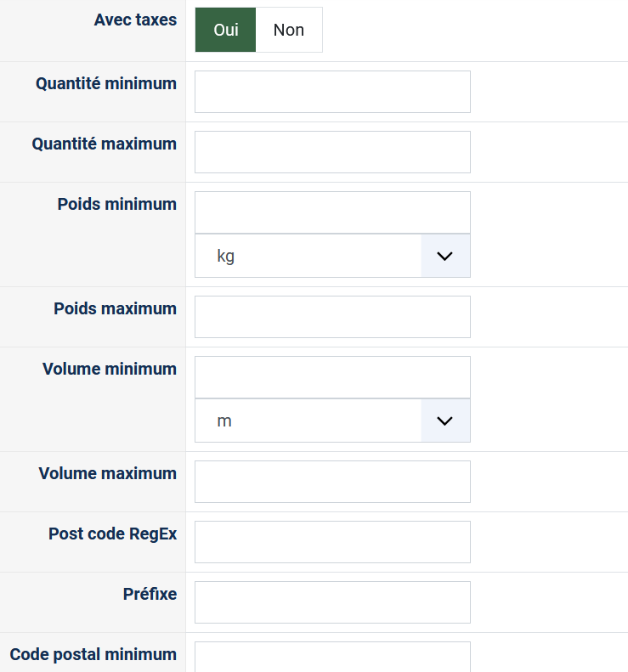Click the Volume maximum label
This screenshot has width=628, height=672.
click(107, 473)
